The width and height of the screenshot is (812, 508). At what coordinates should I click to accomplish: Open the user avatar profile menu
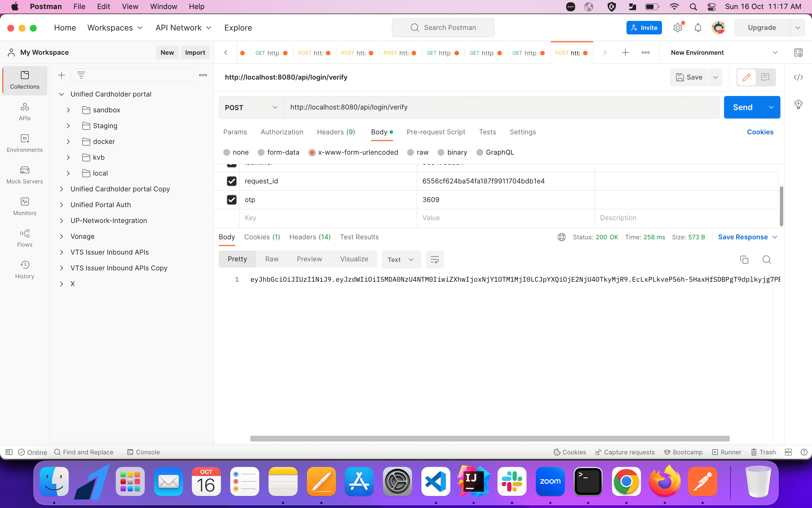718,28
